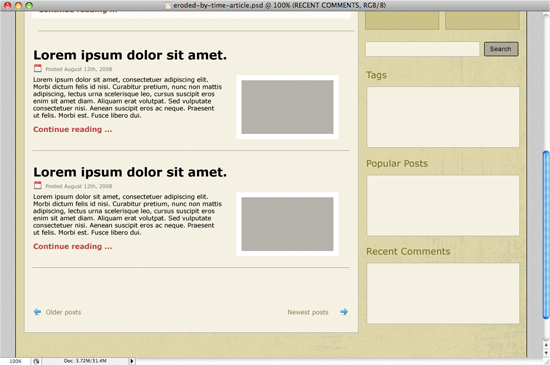
Task: Click the first post's body paragraph text
Action: click(127, 97)
